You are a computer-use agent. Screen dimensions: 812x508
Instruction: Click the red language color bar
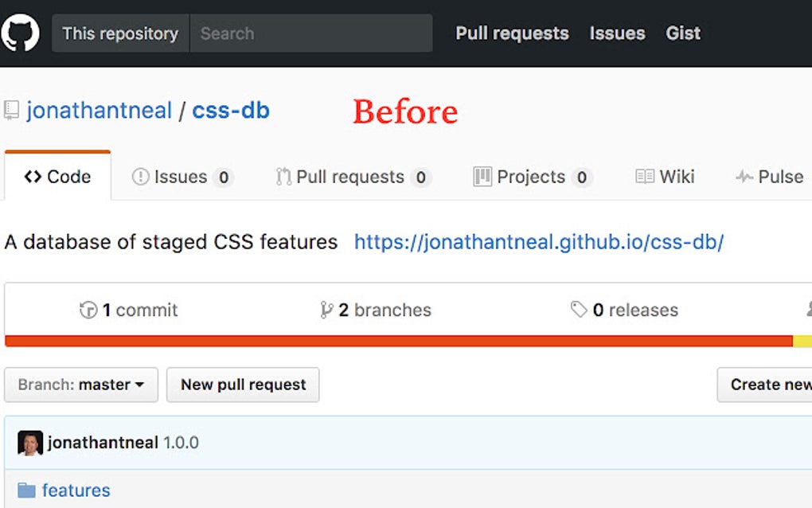point(398,342)
